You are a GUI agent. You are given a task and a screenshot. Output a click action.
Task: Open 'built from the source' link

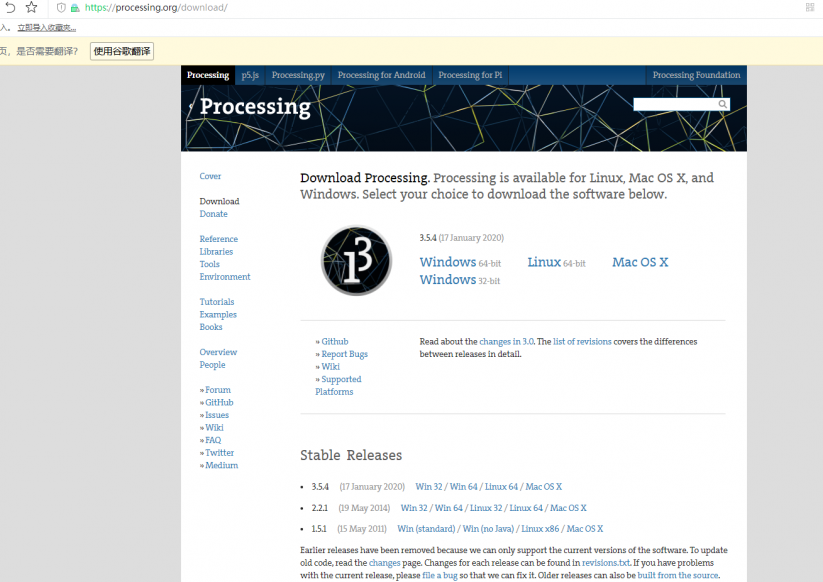point(678,576)
